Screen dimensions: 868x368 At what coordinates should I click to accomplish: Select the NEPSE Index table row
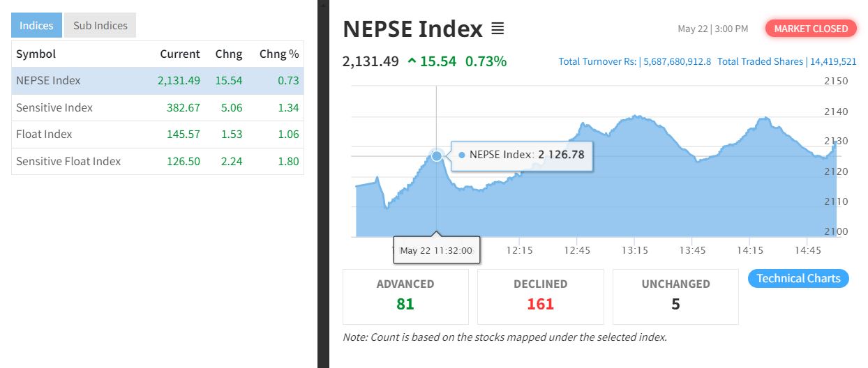tap(158, 81)
